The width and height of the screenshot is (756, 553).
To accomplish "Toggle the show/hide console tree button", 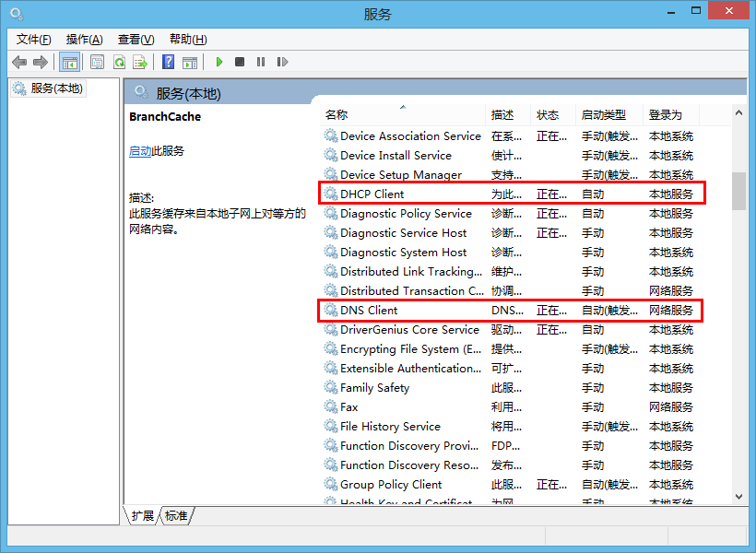I will [x=69, y=62].
